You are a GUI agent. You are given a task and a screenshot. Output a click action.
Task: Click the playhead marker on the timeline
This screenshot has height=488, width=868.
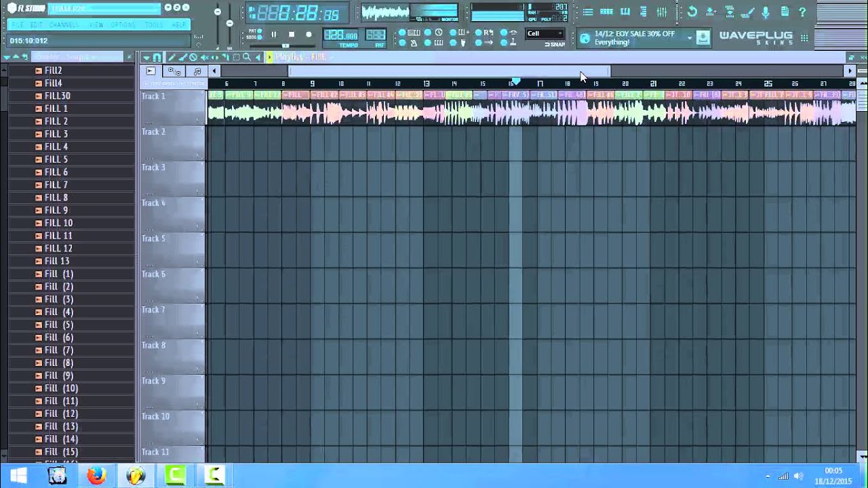point(515,82)
